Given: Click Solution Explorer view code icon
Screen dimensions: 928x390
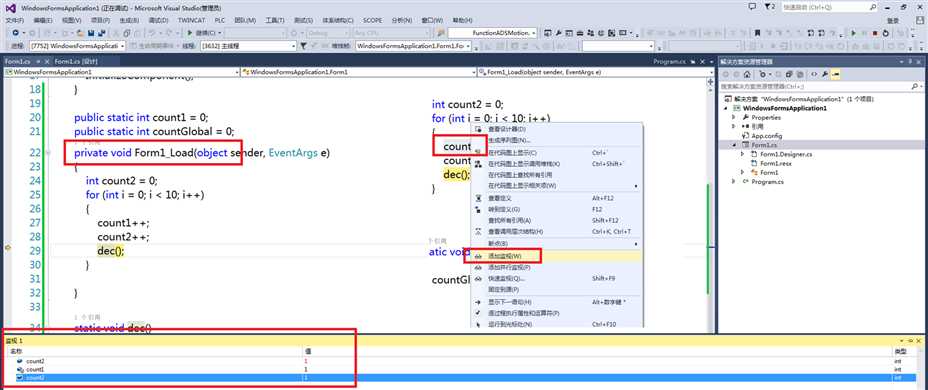Looking at the screenshot, I should pos(814,75).
